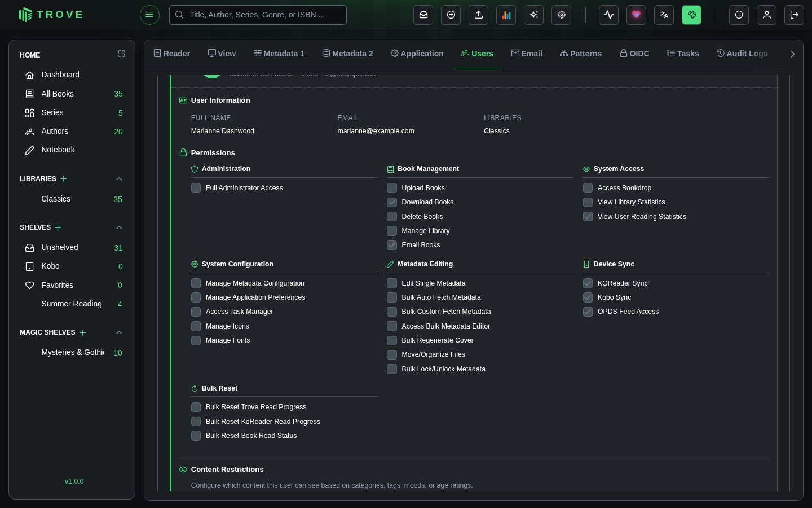Switch to the Audit Logs tab
This screenshot has width=812, height=508.
coord(742,54)
